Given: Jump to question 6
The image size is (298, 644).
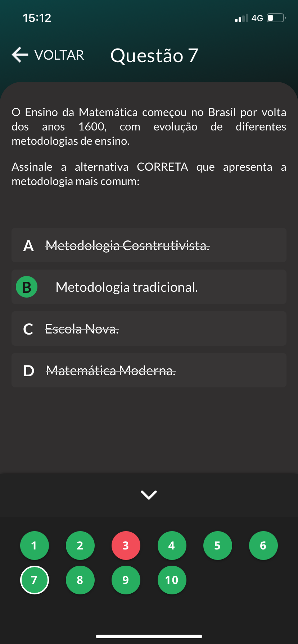Looking at the screenshot, I should [263, 546].
